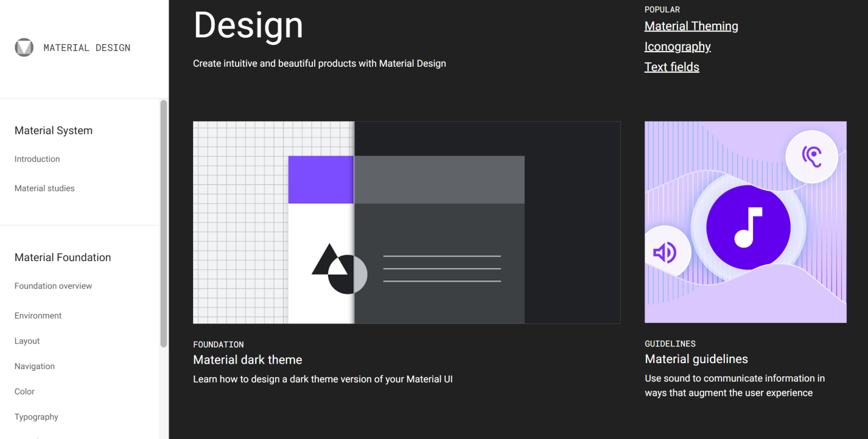Viewport: 868px width, 439px height.
Task: Click the Design page heading
Action: click(248, 25)
